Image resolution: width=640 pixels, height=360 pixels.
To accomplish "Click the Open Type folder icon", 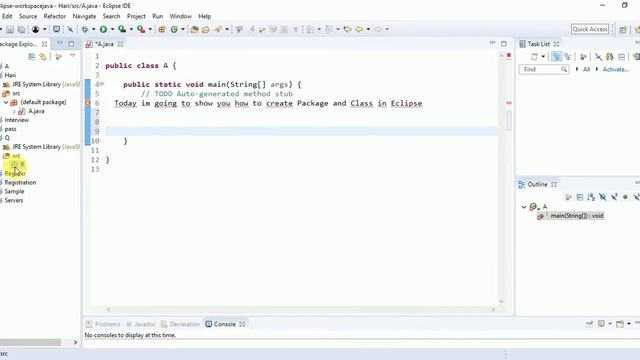I will (x=194, y=29).
